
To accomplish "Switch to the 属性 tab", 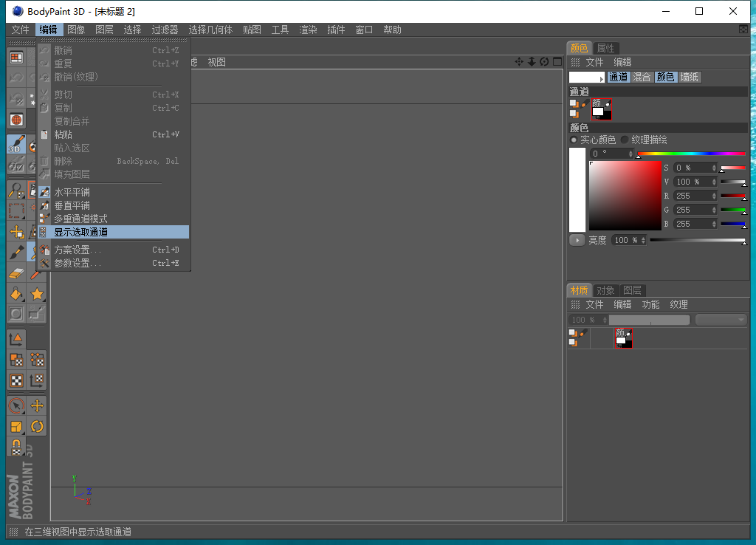I will (605, 48).
